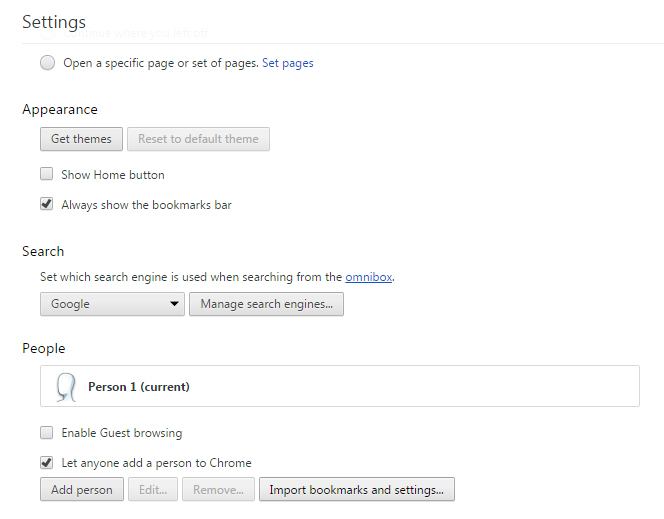
Task: Enable the Show Home button checkbox
Action: coord(47,174)
